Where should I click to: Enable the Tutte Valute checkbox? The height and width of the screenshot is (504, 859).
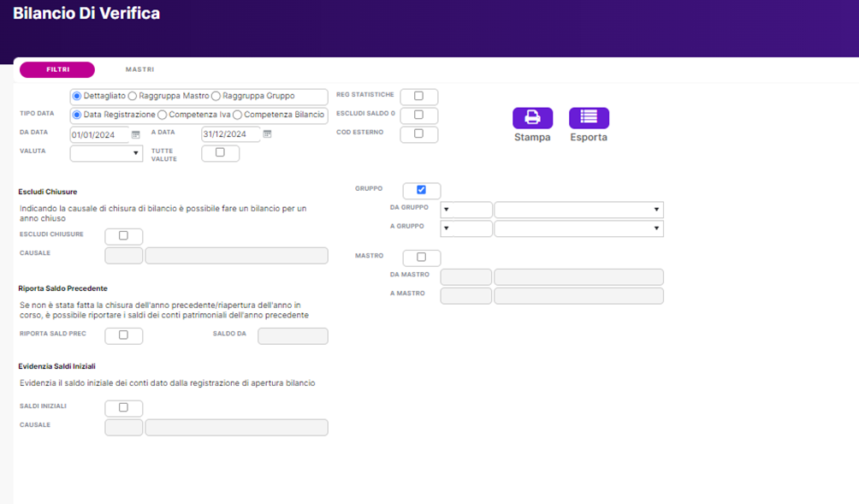coord(220,152)
